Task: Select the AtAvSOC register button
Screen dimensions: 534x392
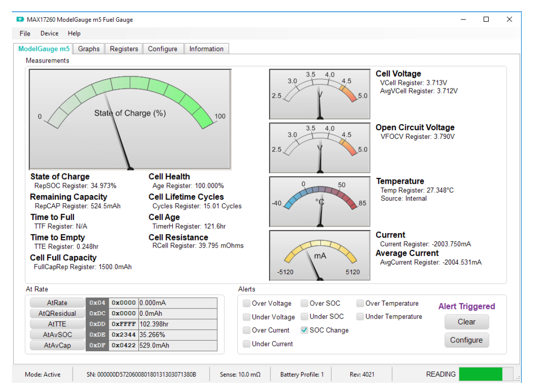Action: pos(57,334)
